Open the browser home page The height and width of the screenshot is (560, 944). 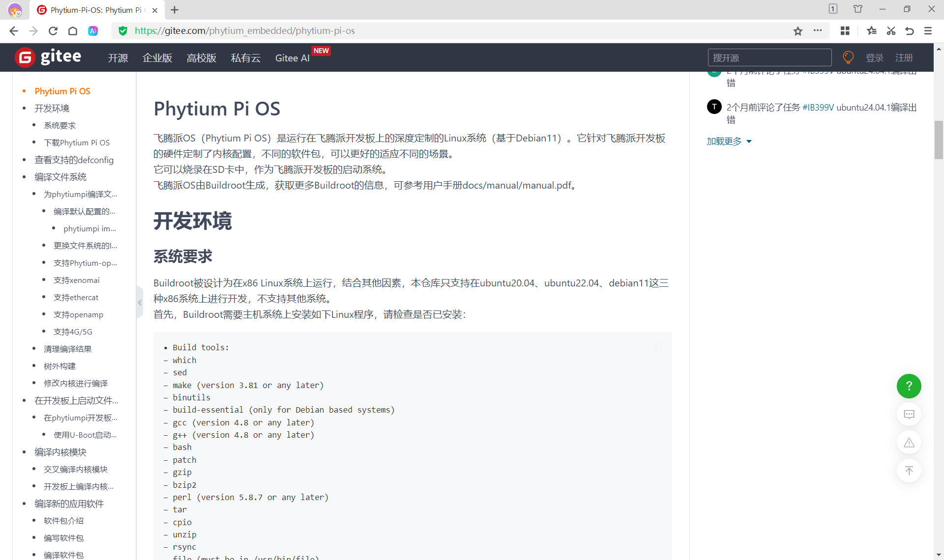(x=73, y=31)
